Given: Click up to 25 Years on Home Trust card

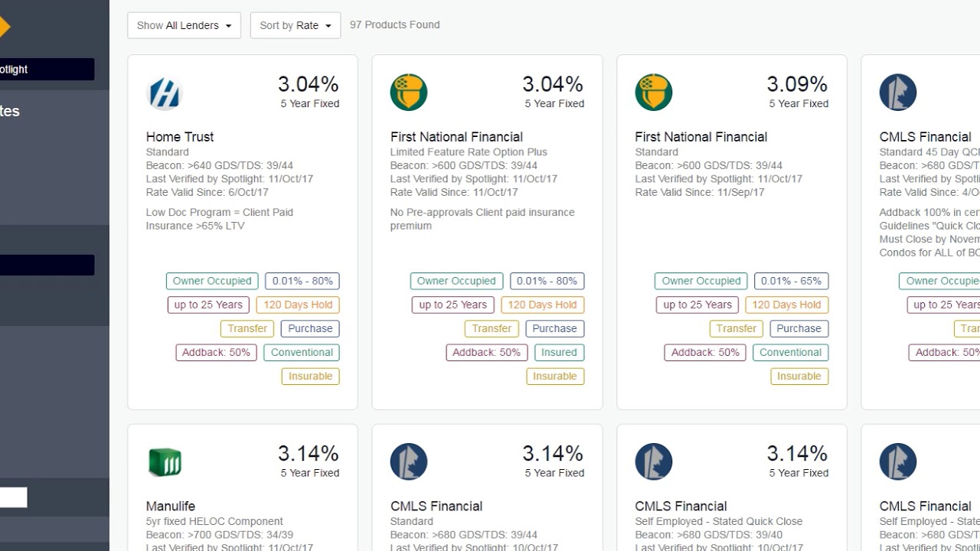Looking at the screenshot, I should tap(208, 305).
